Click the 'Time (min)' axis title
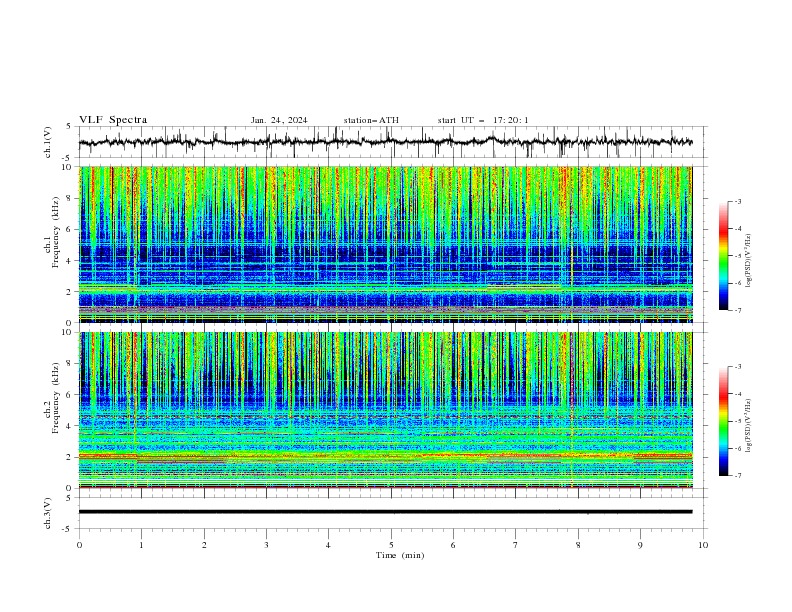 (400, 555)
